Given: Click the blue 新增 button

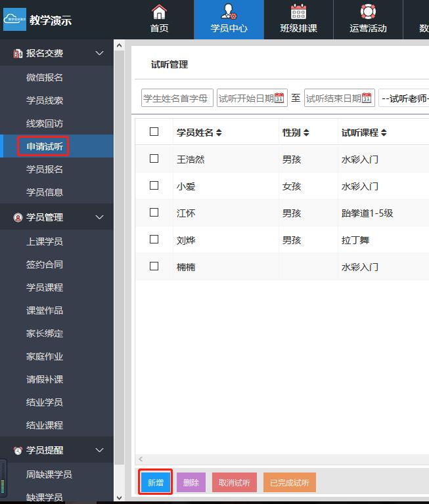Looking at the screenshot, I should [x=156, y=483].
